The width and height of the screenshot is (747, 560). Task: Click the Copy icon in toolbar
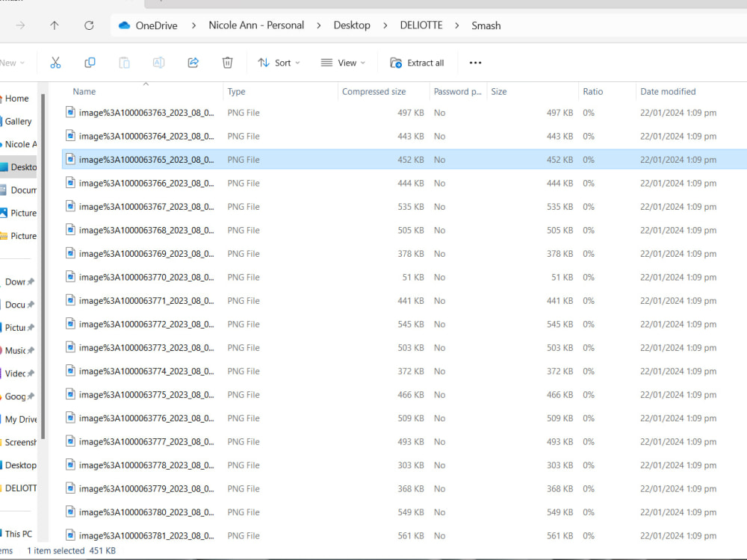(x=90, y=63)
